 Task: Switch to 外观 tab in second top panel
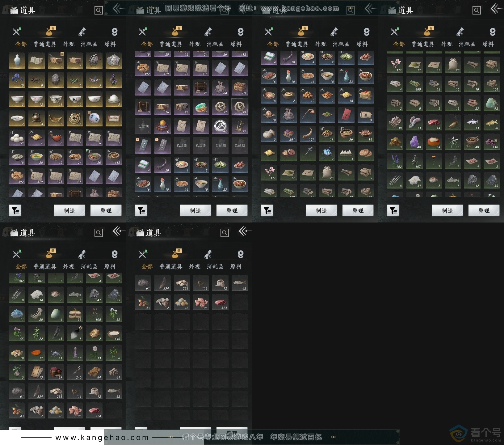(195, 44)
